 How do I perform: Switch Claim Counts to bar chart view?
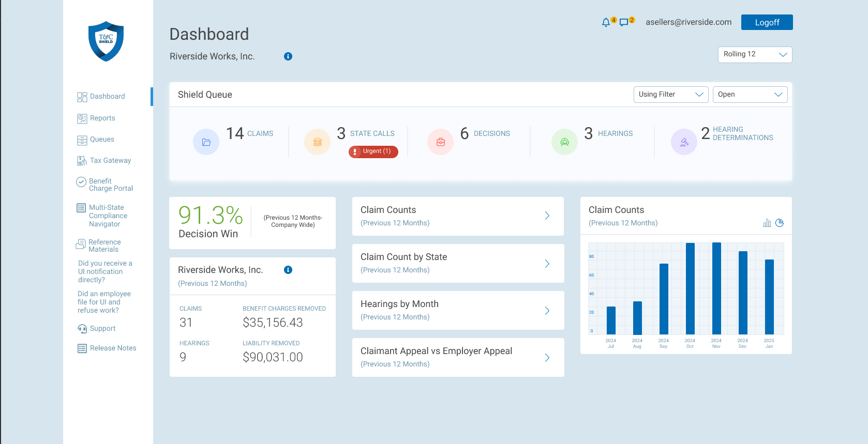(x=767, y=223)
